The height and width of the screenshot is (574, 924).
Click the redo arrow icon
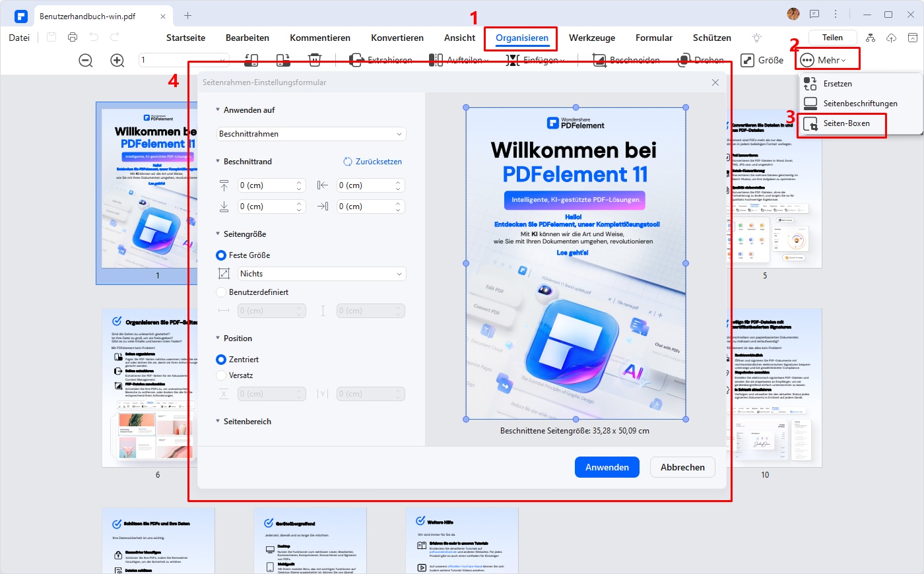click(x=115, y=38)
